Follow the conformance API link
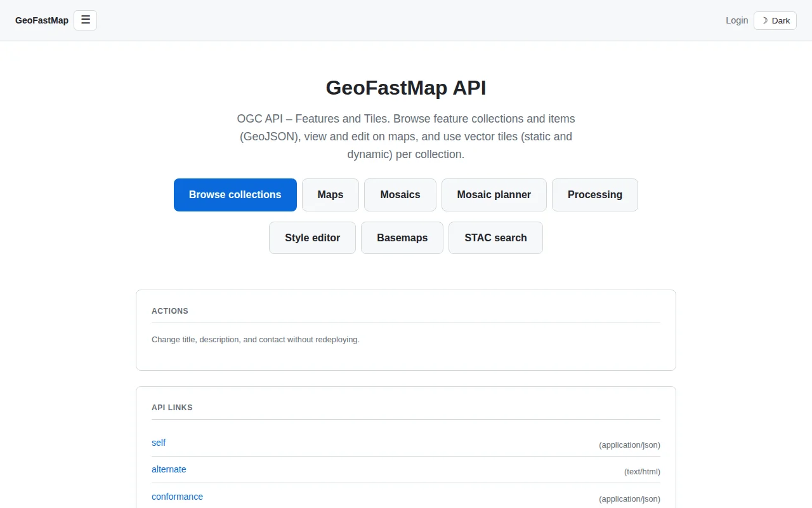This screenshot has height=508, width=812. (x=177, y=497)
